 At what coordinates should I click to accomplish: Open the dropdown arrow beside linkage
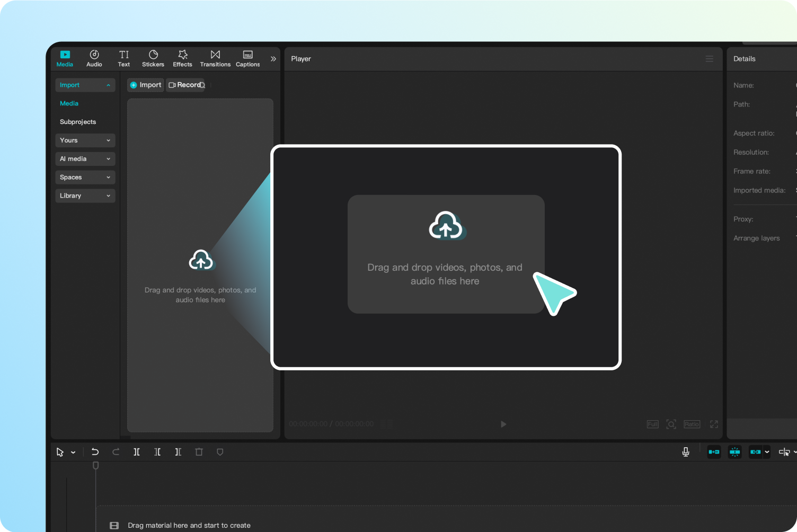tap(767, 452)
